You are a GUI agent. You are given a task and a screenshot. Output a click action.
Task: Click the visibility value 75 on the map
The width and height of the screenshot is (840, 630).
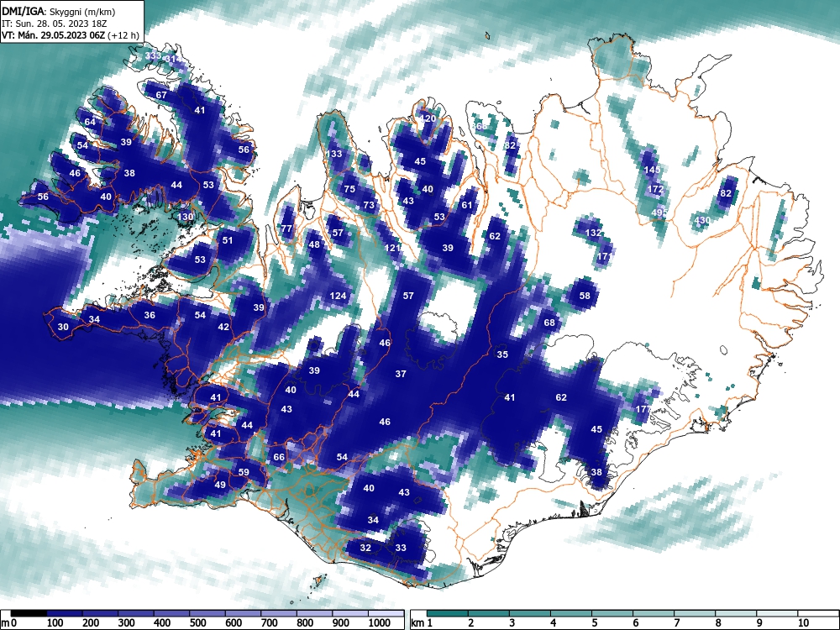[349, 189]
